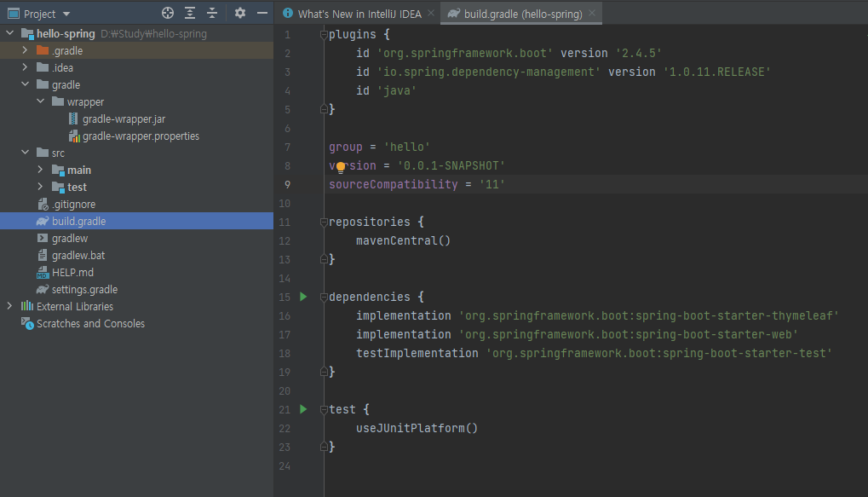Click the Select Opened File crosshair icon
The image size is (868, 497).
point(168,14)
